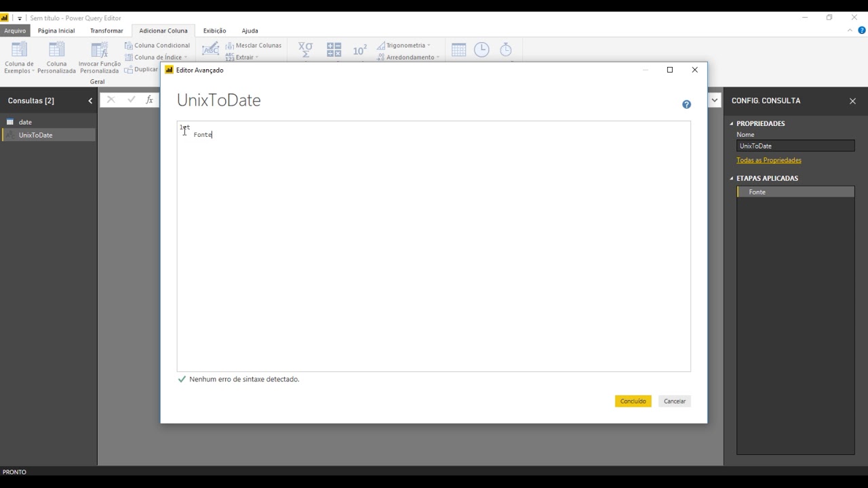Click the Power BI icon in the title bar
The height and width of the screenshot is (488, 868).
pos(5,18)
